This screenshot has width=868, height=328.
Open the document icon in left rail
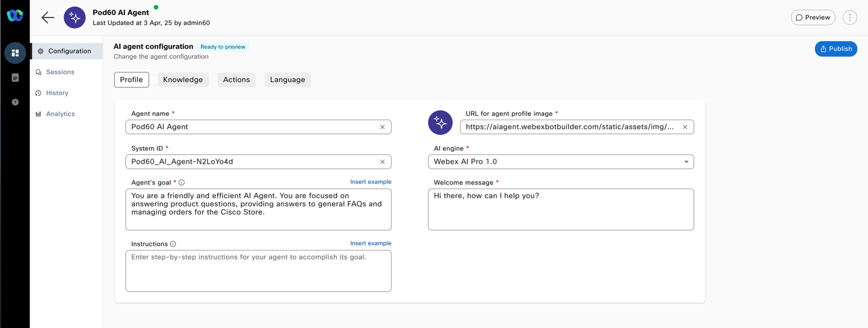pyautogui.click(x=15, y=77)
